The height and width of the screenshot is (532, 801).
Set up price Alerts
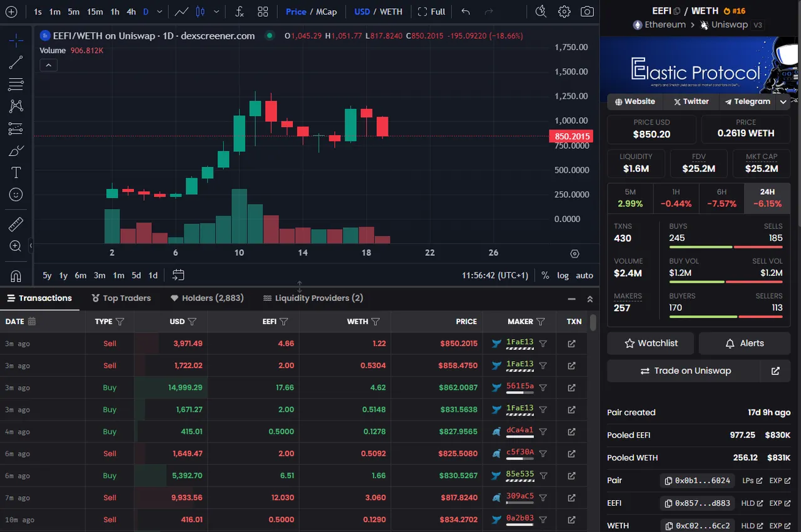point(745,343)
